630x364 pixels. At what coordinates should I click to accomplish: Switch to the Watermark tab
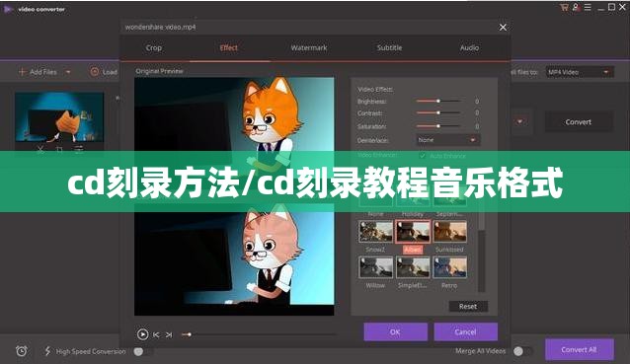coord(309,47)
